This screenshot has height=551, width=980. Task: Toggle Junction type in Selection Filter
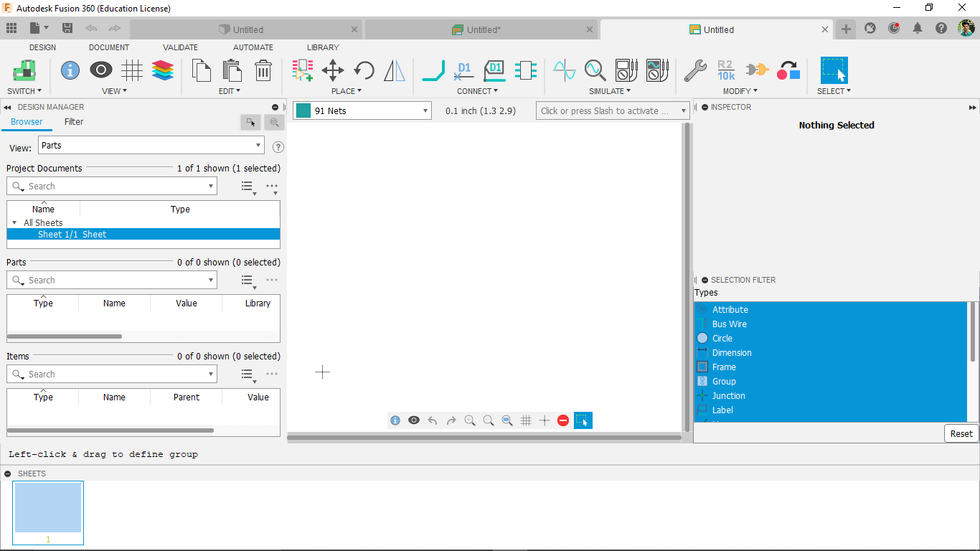point(831,396)
